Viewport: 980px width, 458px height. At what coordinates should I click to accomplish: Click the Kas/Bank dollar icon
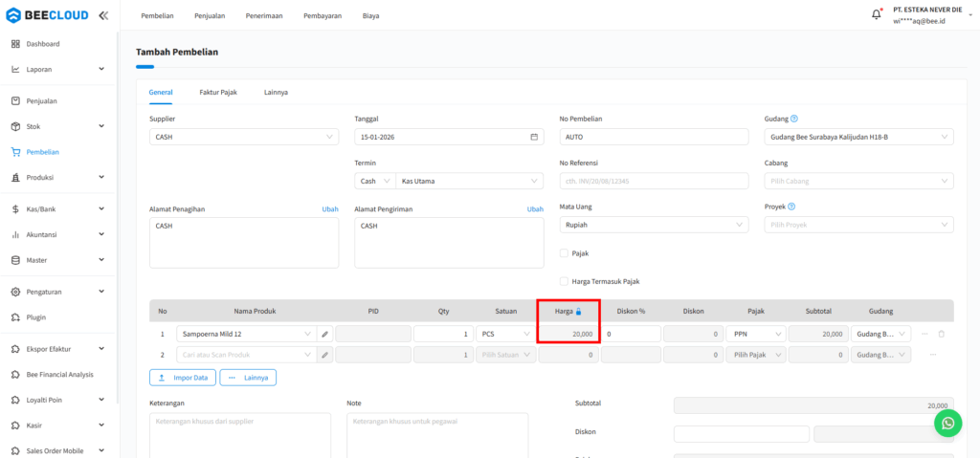pyautogui.click(x=16, y=208)
